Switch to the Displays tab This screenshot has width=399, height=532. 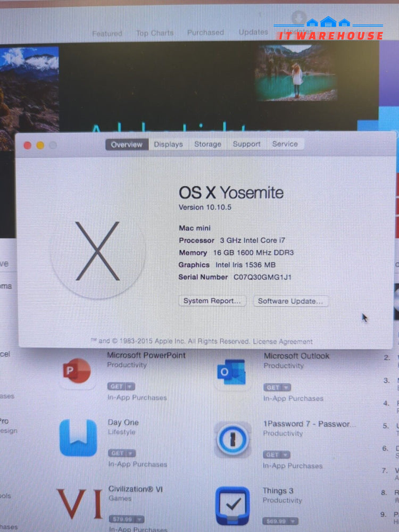coord(168,144)
